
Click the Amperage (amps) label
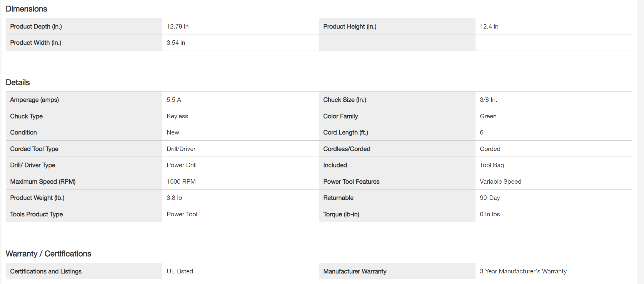click(34, 100)
